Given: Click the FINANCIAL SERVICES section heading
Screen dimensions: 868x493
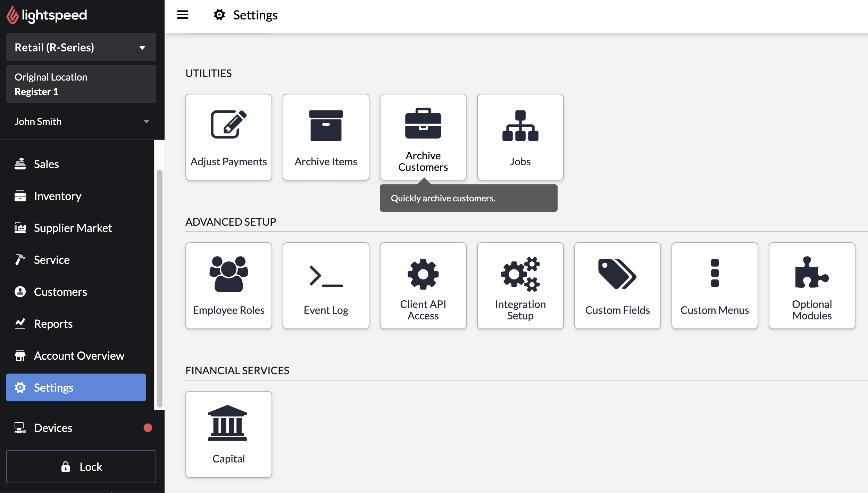Looking at the screenshot, I should click(x=237, y=370).
